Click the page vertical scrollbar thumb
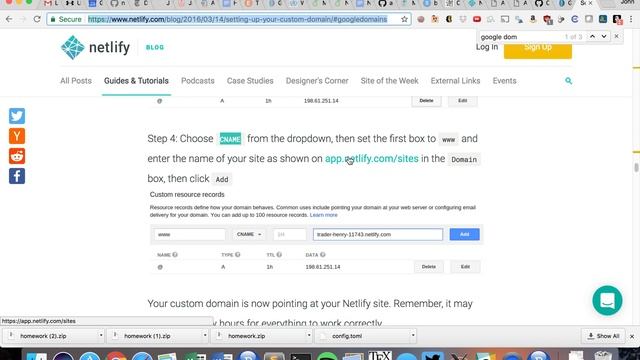Viewport: 640px width, 360px height. point(636,167)
